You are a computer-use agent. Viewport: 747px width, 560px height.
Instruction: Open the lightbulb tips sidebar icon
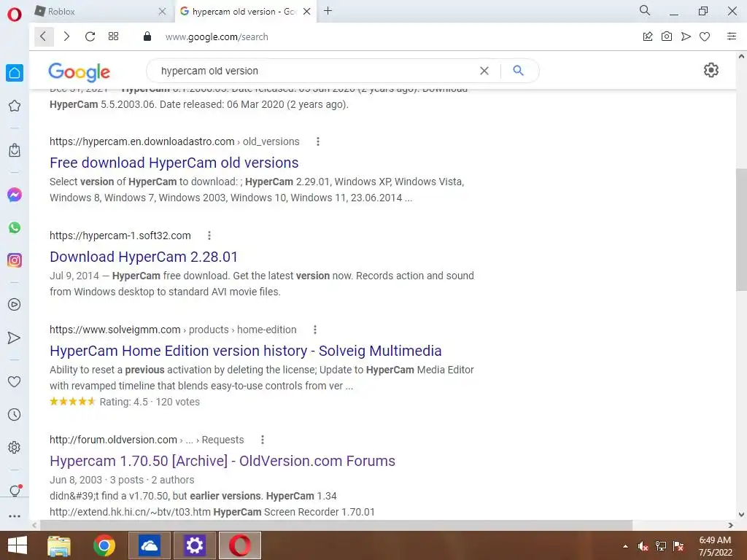coord(15,491)
